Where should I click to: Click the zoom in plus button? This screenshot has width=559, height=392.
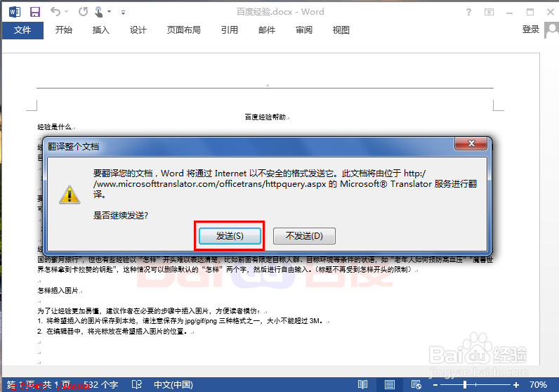(x=516, y=385)
